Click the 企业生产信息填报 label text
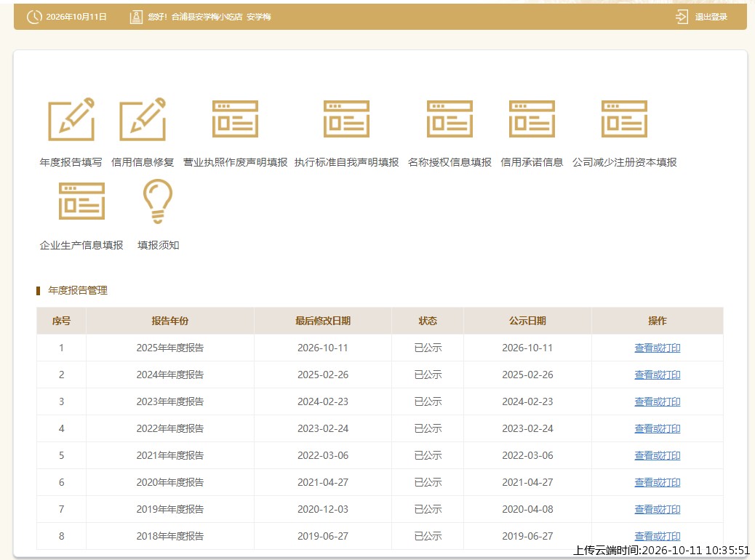This screenshot has height=560, width=755. click(x=81, y=245)
